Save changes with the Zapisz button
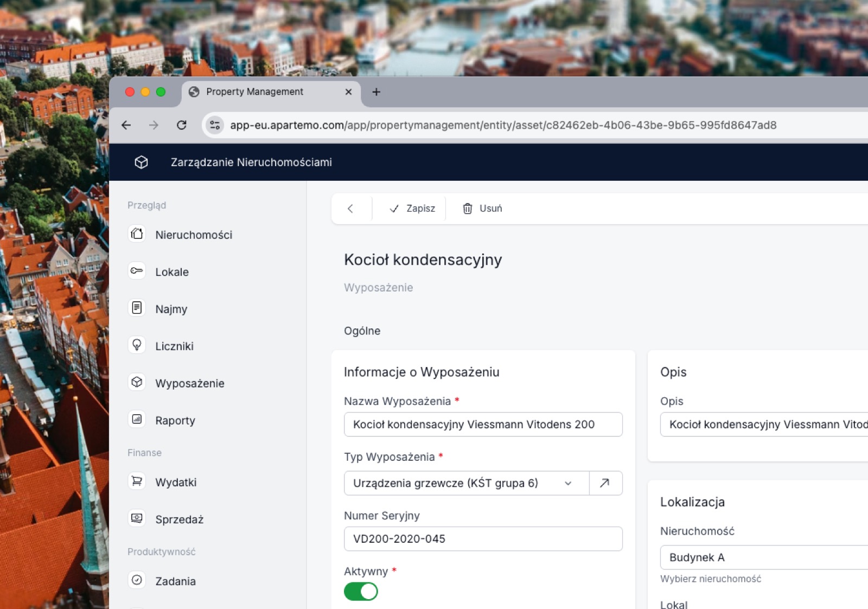This screenshot has width=868, height=609. [x=411, y=208]
